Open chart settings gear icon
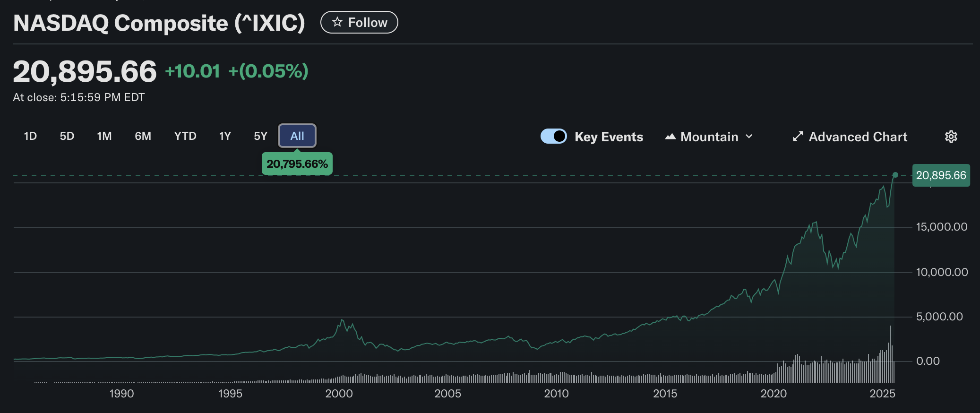 [x=951, y=137]
